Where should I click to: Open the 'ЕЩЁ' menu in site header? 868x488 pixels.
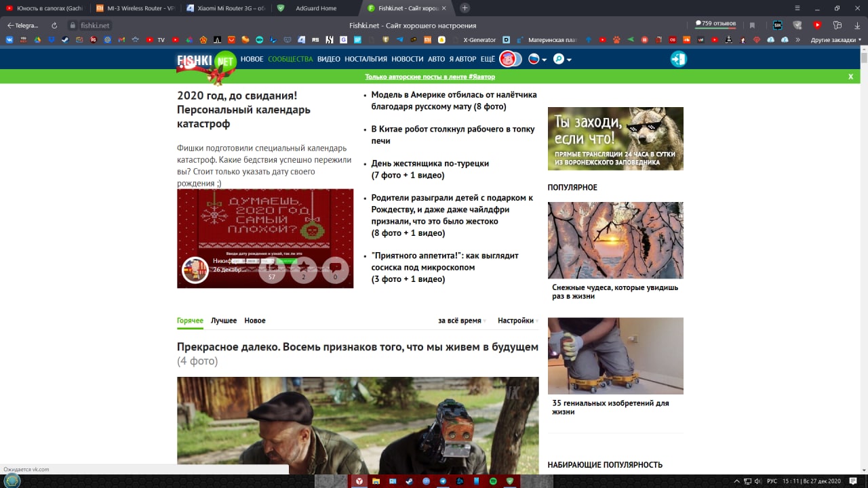click(488, 59)
